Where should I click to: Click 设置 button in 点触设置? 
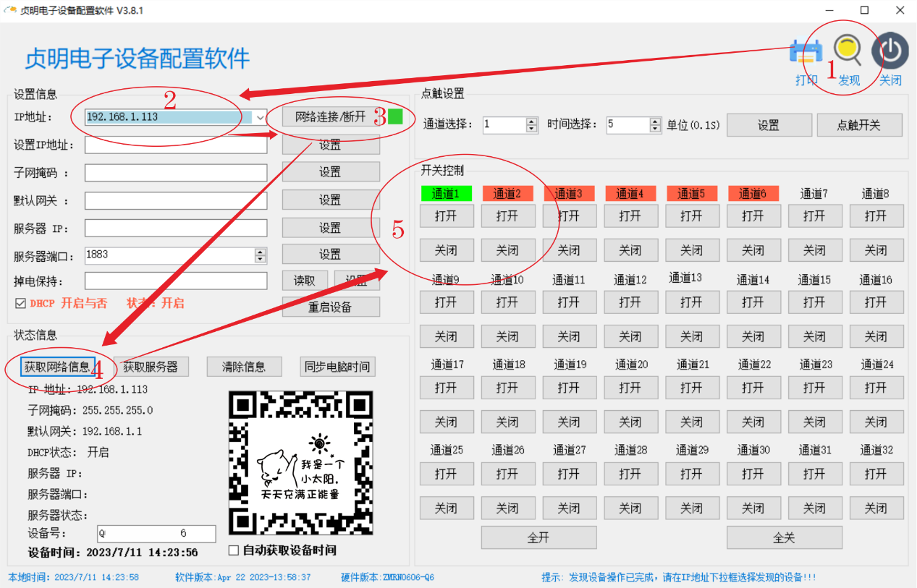tap(769, 125)
